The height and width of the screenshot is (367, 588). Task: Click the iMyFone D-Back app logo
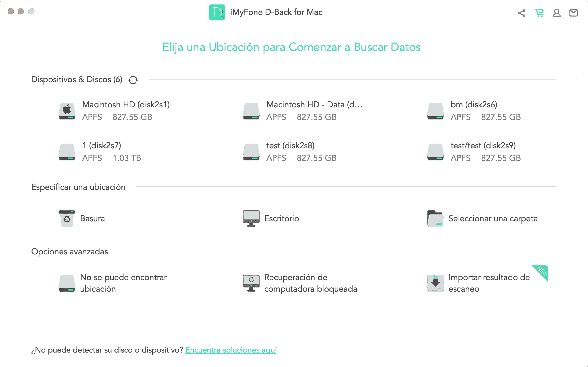click(x=217, y=12)
